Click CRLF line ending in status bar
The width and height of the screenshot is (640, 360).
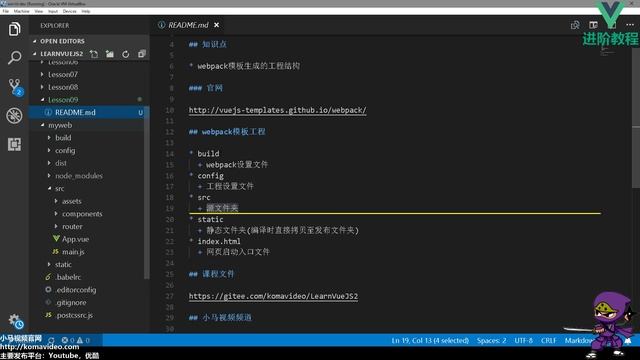549,340
